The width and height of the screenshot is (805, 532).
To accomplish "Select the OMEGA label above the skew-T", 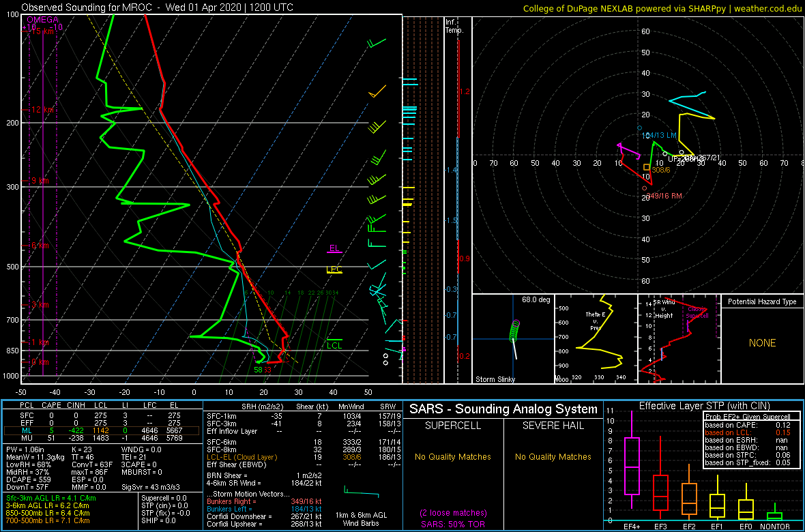I will 42,20.
